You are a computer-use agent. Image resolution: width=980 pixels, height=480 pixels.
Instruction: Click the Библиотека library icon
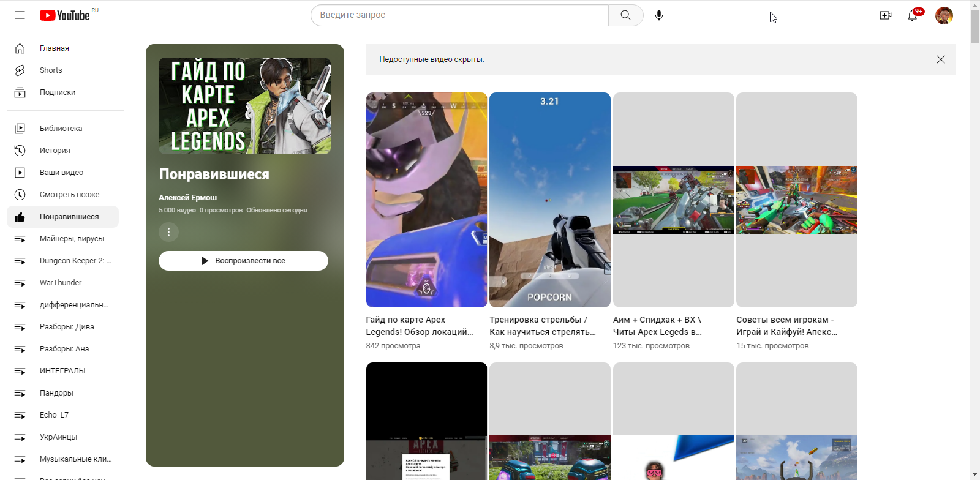click(20, 129)
